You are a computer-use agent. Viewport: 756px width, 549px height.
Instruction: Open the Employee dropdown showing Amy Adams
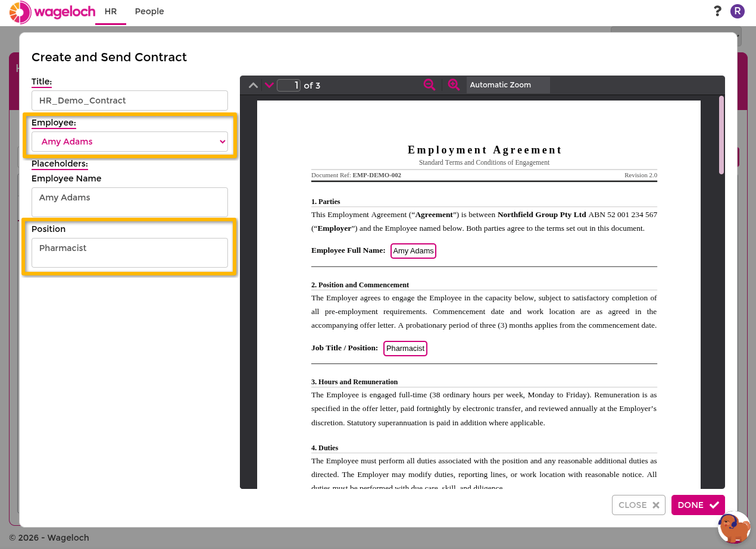130,142
